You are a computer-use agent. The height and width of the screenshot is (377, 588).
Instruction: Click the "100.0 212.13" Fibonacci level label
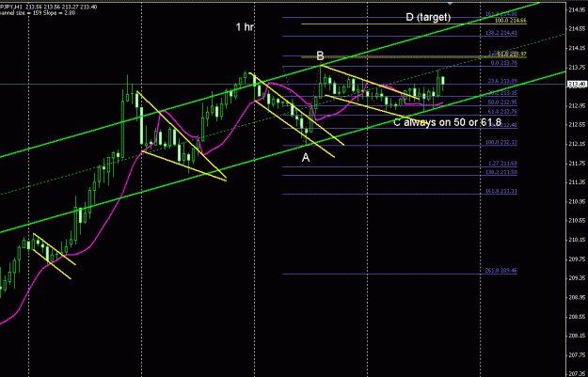pos(501,142)
